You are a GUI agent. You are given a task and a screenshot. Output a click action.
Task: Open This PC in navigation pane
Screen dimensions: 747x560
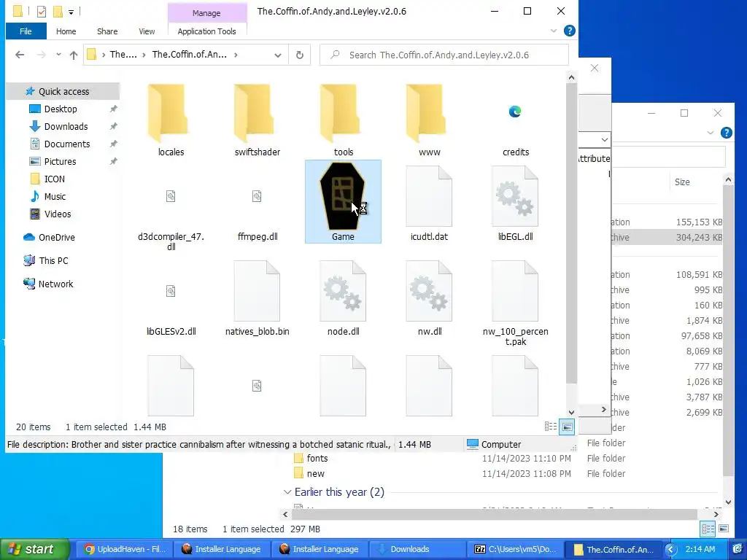point(53,260)
